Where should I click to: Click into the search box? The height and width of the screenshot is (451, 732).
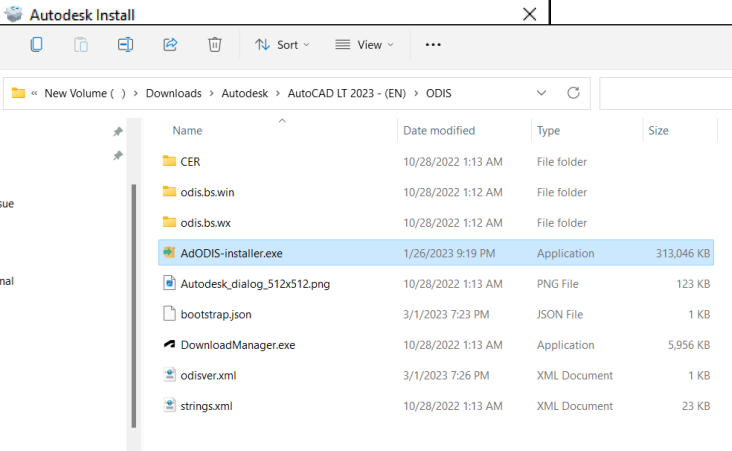(665, 93)
